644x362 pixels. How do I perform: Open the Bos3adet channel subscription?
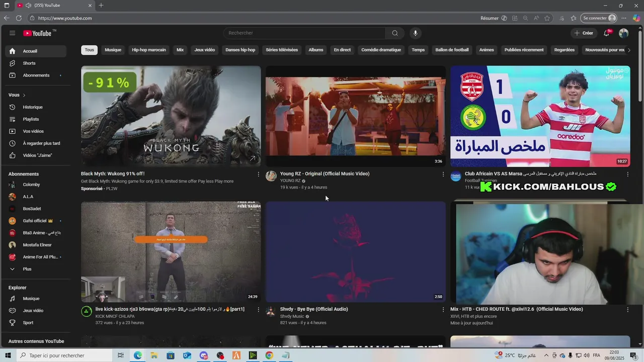click(x=36, y=209)
